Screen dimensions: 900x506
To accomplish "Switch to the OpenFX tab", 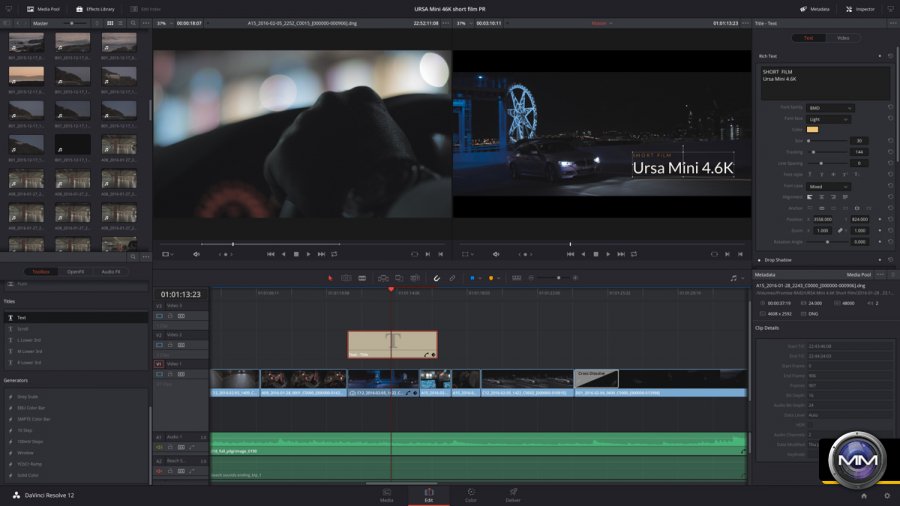I will [x=76, y=272].
